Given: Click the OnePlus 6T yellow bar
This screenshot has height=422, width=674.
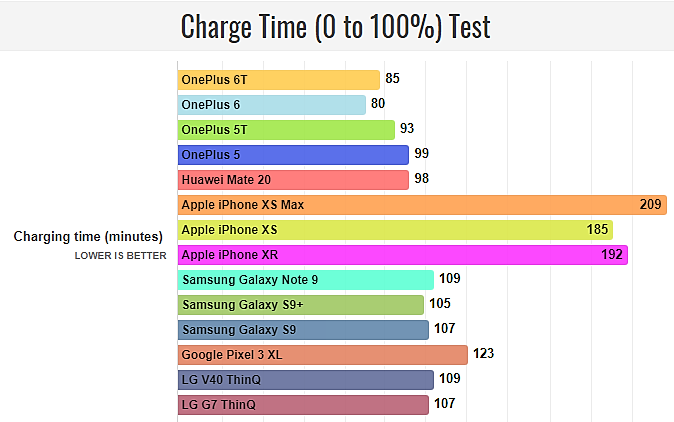Looking at the screenshot, I should [x=279, y=80].
